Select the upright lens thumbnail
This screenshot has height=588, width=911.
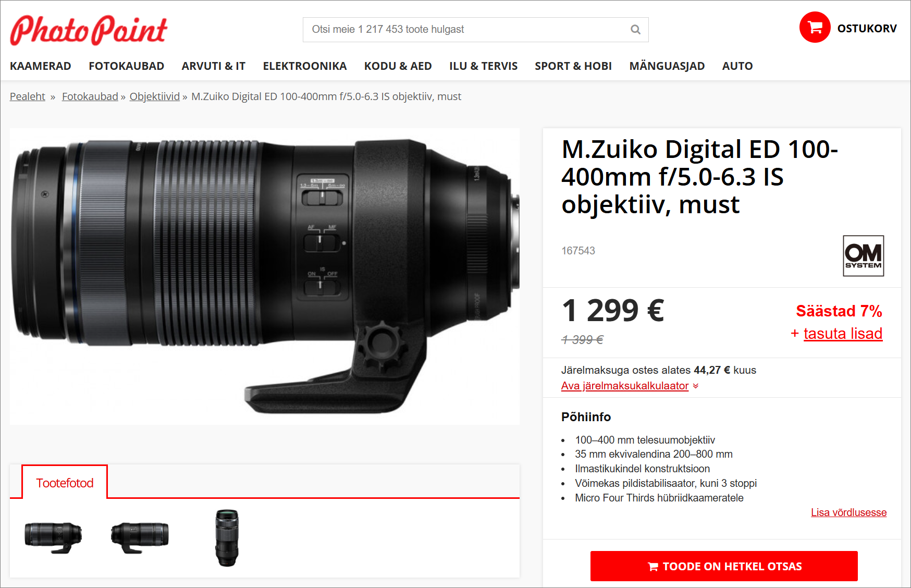coord(227,538)
